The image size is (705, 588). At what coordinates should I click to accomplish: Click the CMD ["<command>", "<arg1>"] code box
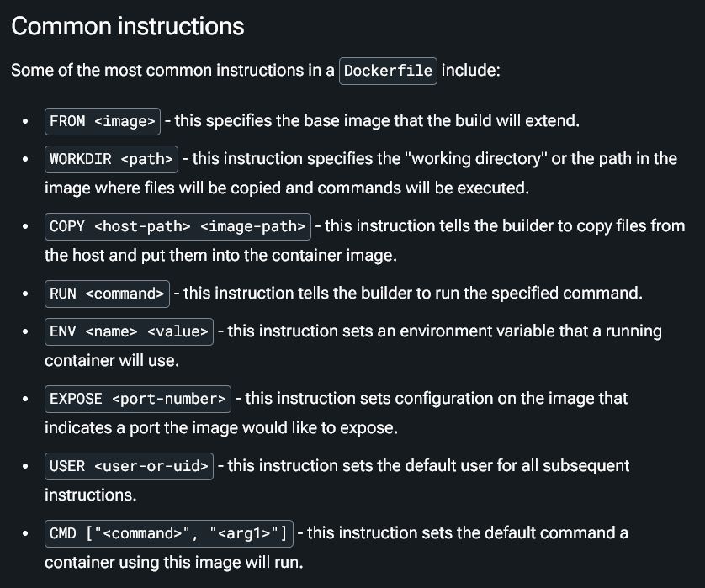point(169,534)
